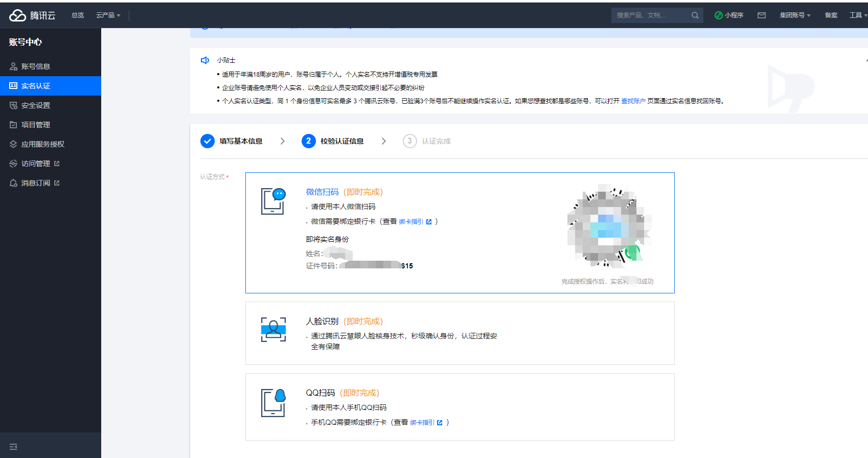
Task: Click the 小贴士 heading text
Action: tap(226, 60)
